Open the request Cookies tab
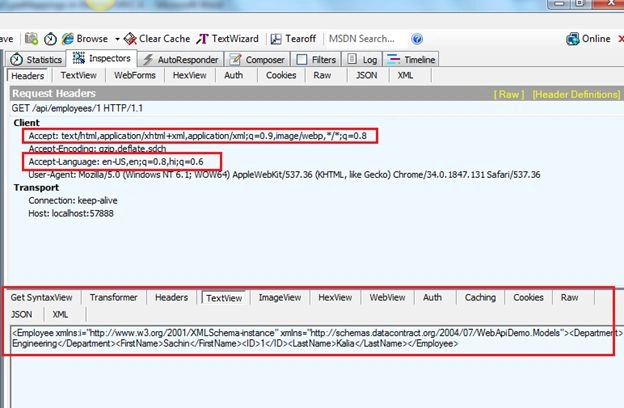This screenshot has height=408, width=624. click(x=281, y=75)
